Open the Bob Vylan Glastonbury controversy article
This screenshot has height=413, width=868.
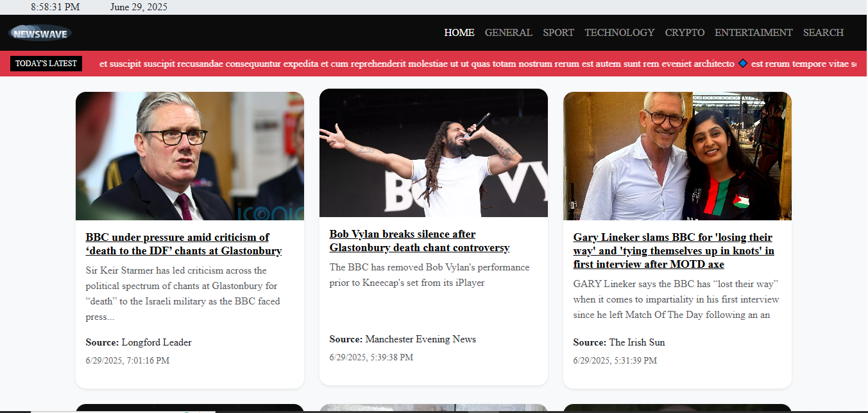(x=420, y=241)
